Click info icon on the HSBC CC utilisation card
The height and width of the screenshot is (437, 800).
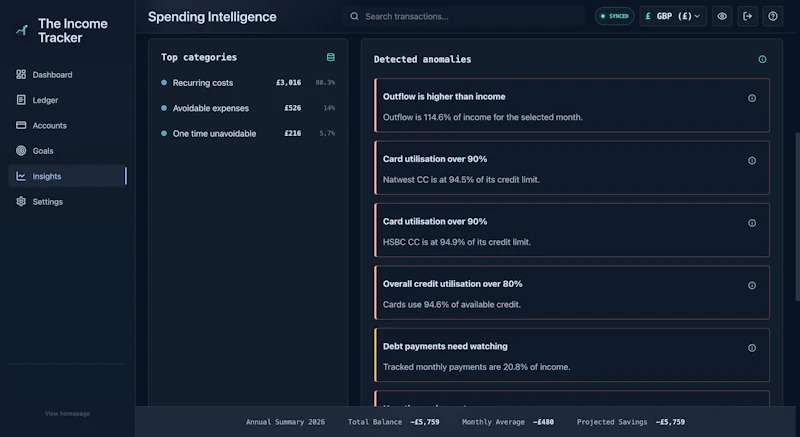tap(752, 223)
